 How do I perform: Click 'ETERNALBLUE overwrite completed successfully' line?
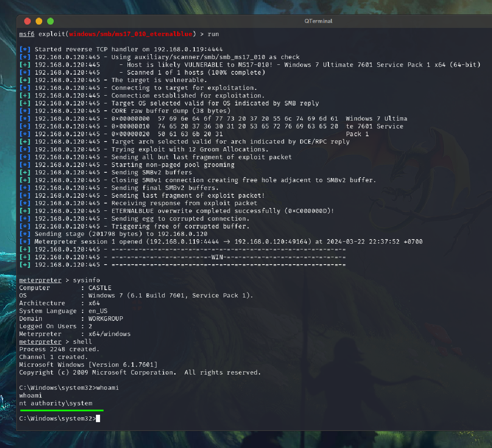(x=177, y=211)
